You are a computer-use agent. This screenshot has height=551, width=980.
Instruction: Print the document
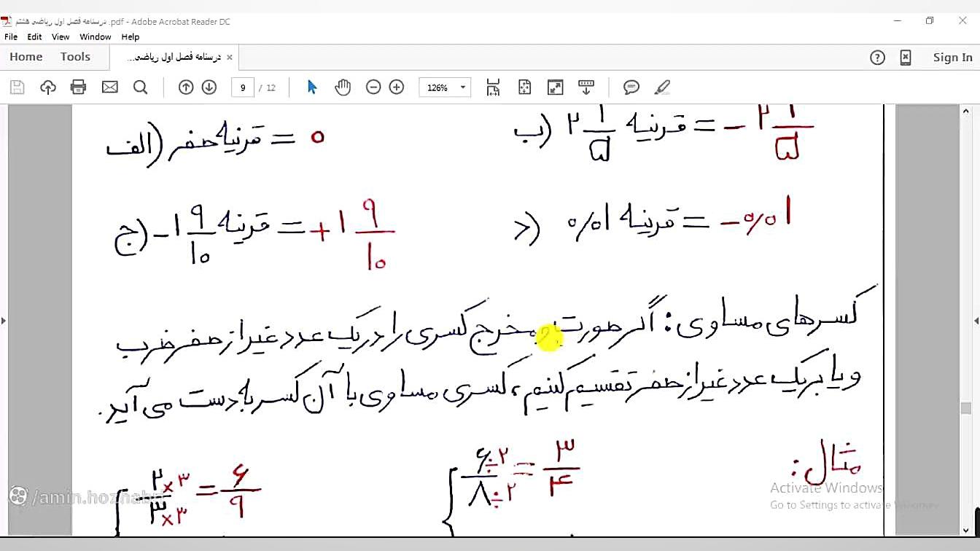pos(79,87)
